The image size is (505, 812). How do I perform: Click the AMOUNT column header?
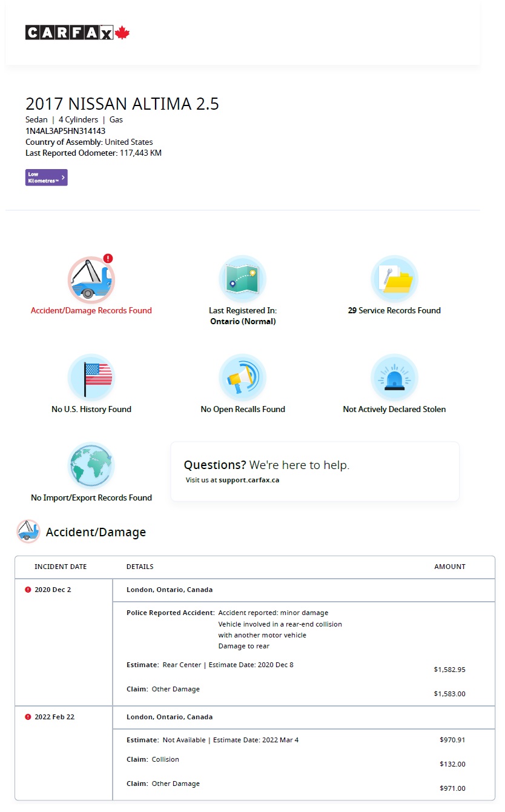pyautogui.click(x=450, y=567)
